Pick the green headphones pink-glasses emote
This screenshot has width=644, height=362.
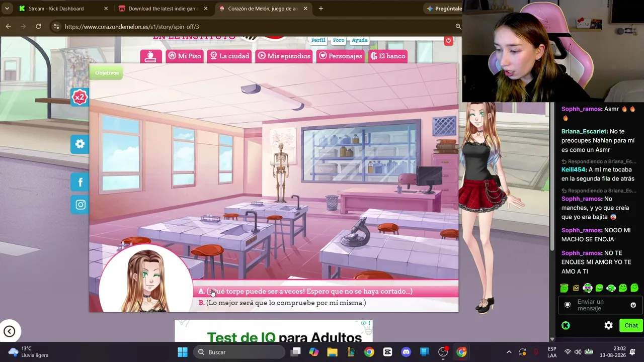pyautogui.click(x=588, y=288)
